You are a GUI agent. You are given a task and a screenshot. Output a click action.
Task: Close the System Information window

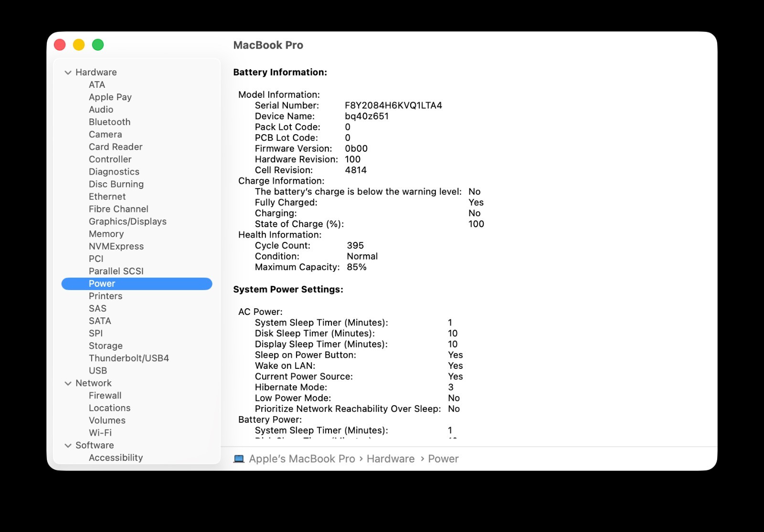point(60,45)
